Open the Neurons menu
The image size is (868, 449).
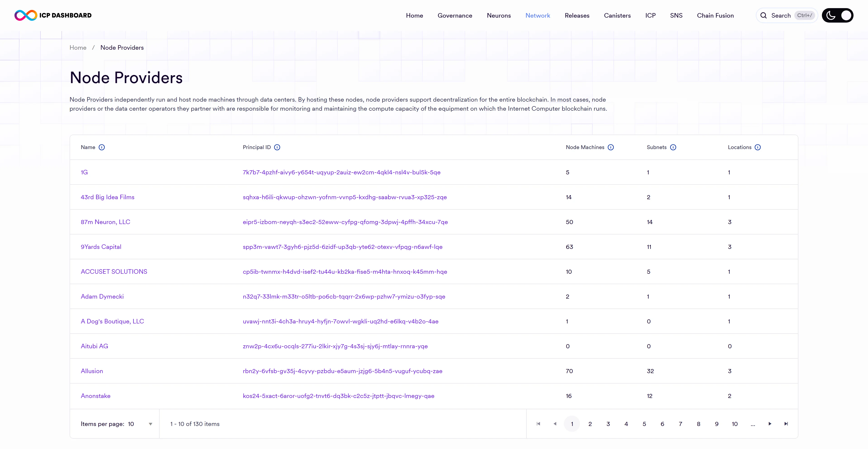(x=499, y=16)
